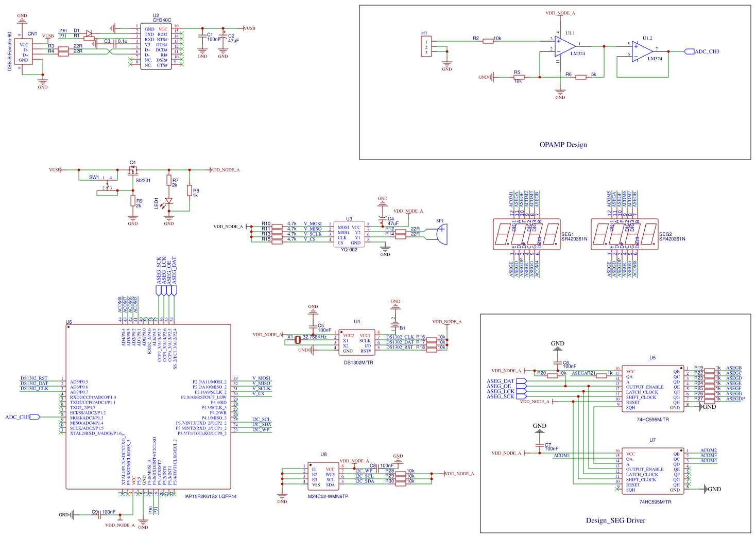
Task: Select the R9 2k resistor
Action: coord(133,201)
